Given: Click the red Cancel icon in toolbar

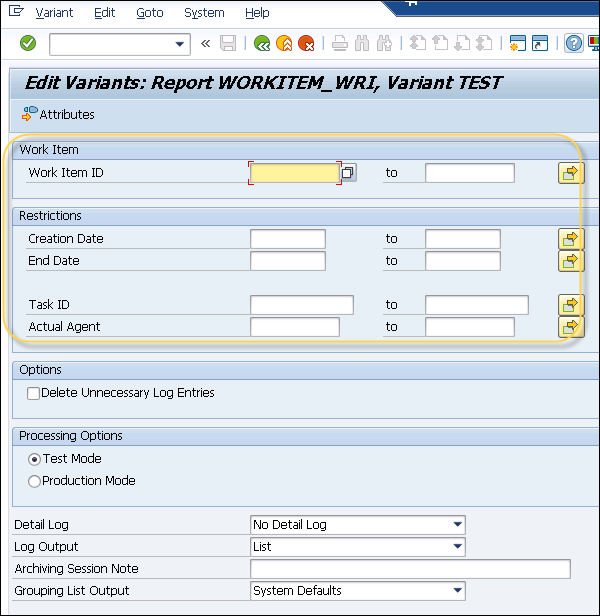Looking at the screenshot, I should 306,43.
